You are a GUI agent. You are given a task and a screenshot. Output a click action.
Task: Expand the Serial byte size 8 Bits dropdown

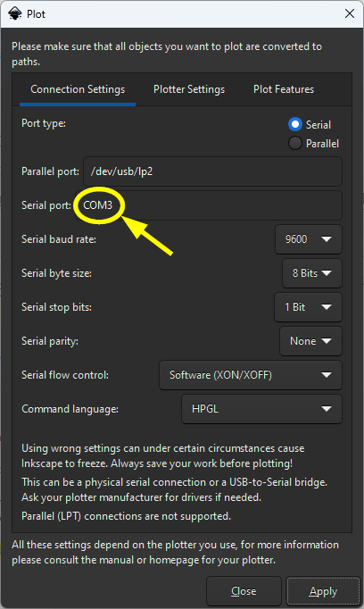312,273
